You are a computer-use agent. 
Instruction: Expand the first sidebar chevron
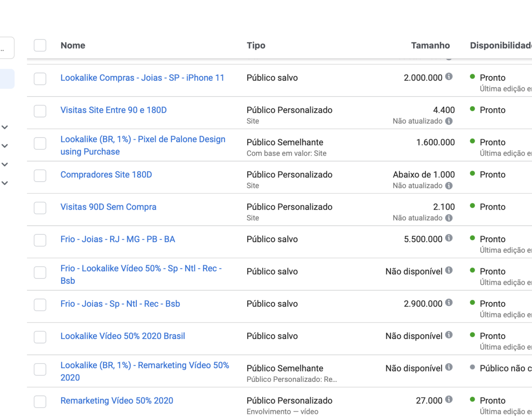coord(5,127)
